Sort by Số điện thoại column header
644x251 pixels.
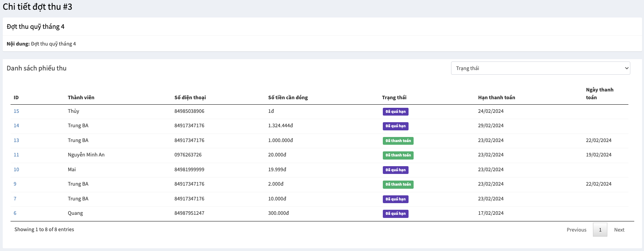click(x=190, y=98)
